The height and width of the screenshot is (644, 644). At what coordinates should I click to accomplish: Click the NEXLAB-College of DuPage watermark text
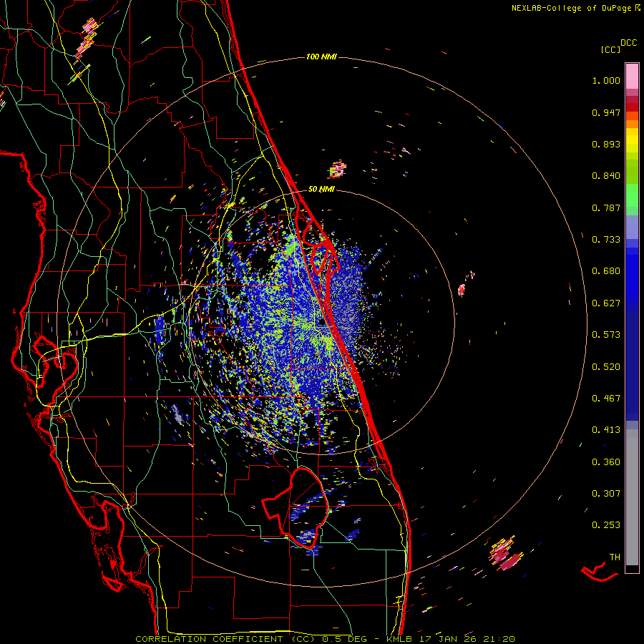571,8
